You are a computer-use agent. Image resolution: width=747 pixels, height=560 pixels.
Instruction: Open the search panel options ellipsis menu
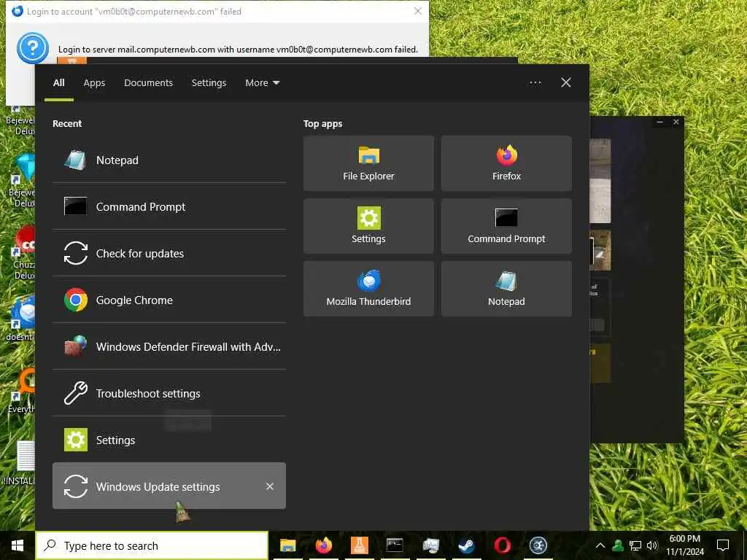tap(535, 83)
